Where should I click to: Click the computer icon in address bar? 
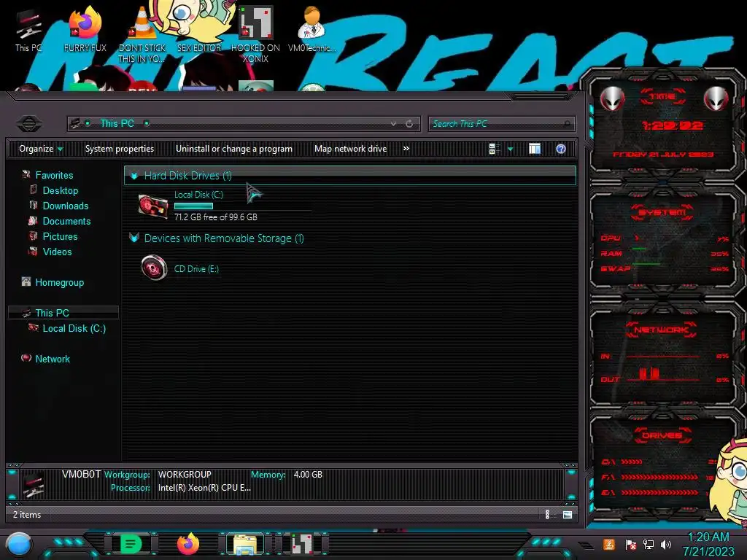click(x=75, y=124)
